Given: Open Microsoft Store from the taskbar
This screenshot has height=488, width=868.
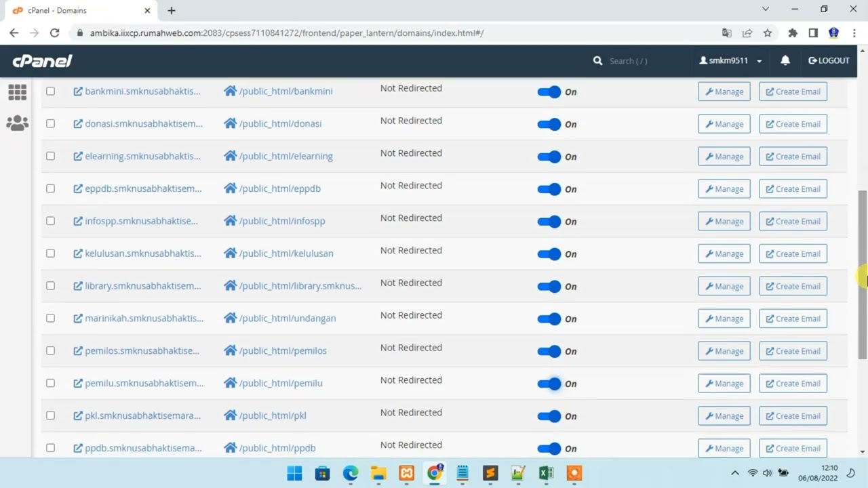Looking at the screenshot, I should click(323, 473).
